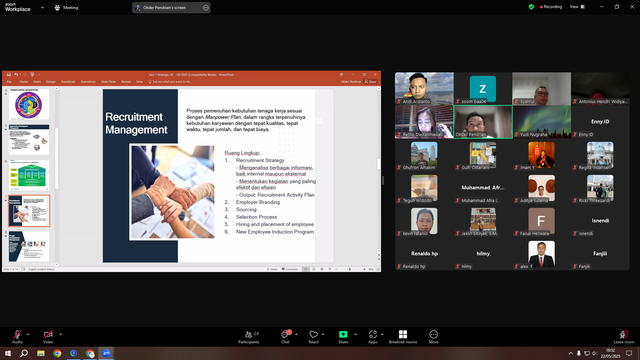Show hidden system tray icons
Viewport: 640px width, 360px height.
coord(571,353)
